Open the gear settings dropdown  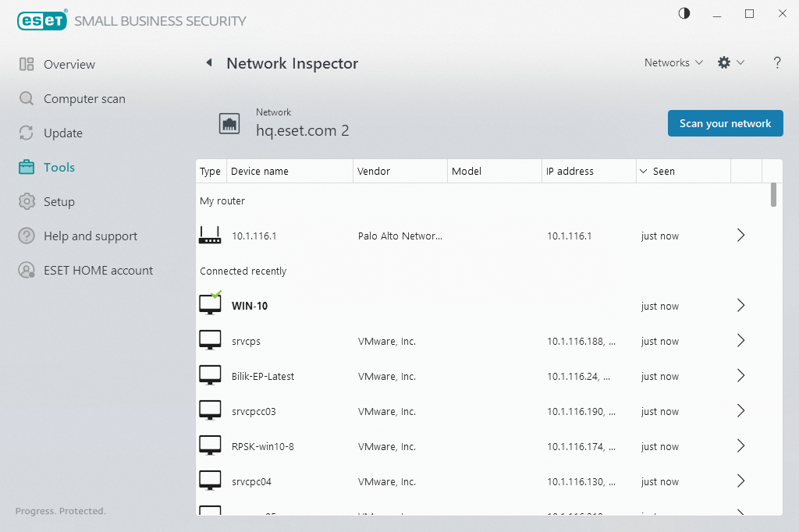[x=730, y=63]
